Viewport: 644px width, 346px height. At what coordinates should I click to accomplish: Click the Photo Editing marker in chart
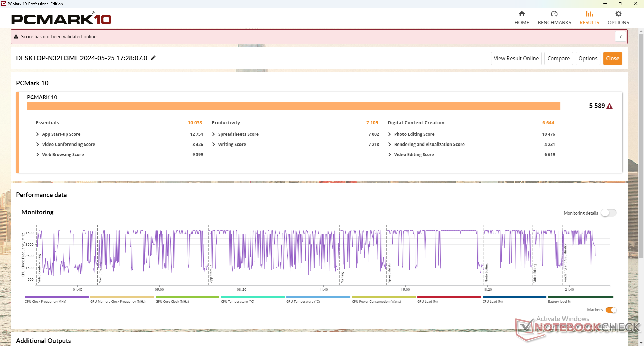pyautogui.click(x=486, y=273)
